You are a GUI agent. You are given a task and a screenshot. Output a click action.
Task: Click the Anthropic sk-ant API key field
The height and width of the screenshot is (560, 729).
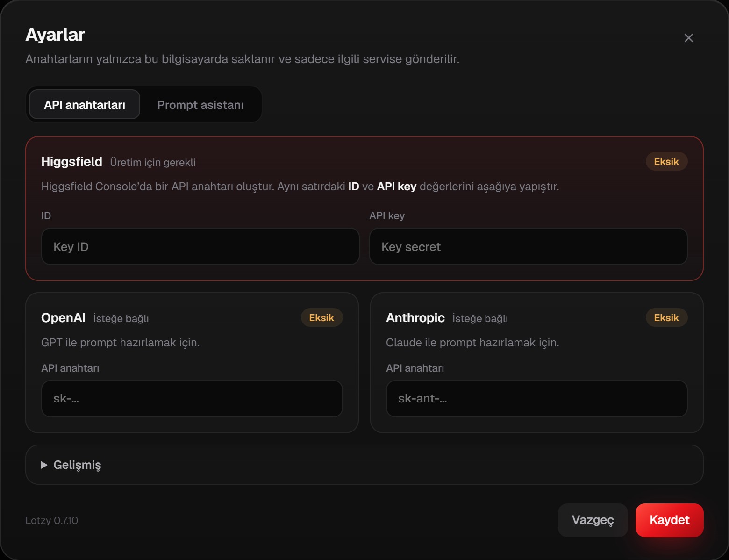(x=536, y=399)
